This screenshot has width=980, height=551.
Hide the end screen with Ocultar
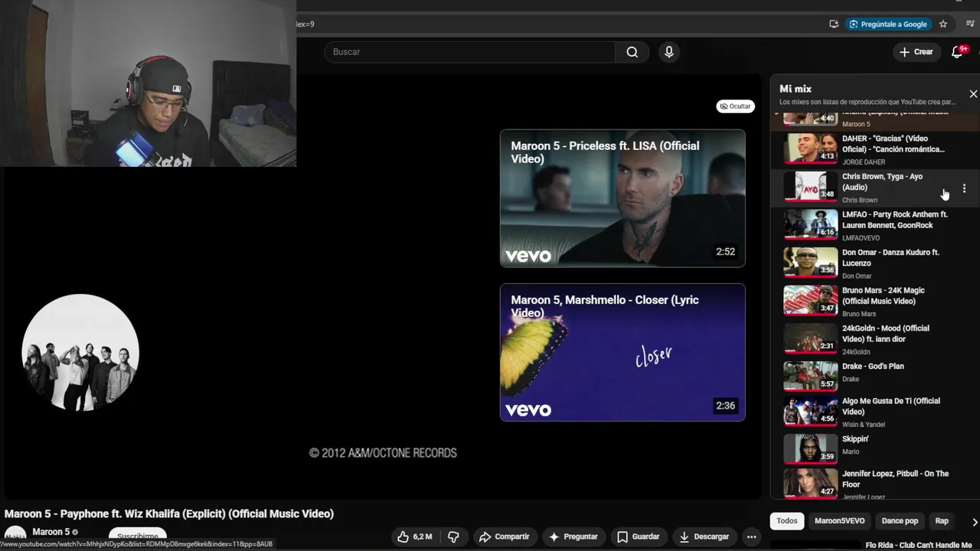pyautogui.click(x=735, y=106)
